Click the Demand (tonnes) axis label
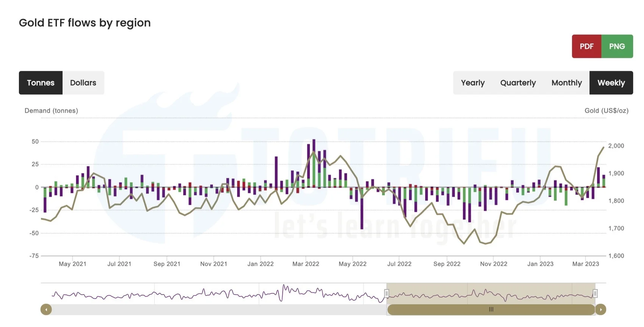The width and height of the screenshot is (644, 327). click(x=51, y=110)
